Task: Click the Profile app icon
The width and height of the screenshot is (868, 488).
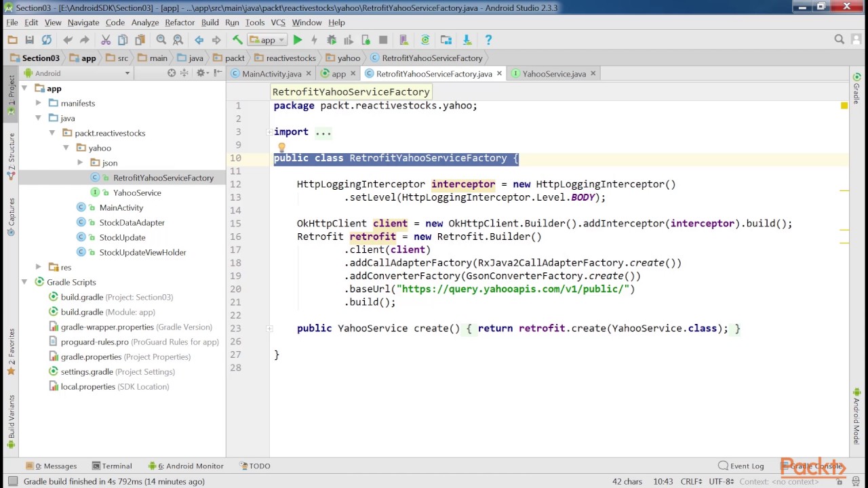Action: (349, 40)
